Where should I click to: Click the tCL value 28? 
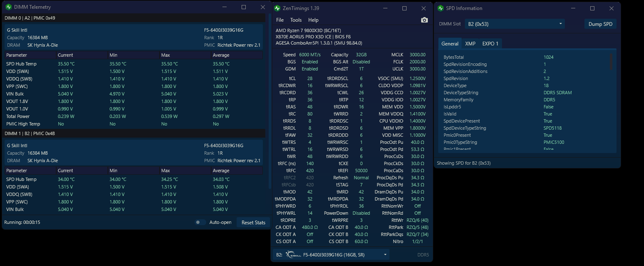(x=310, y=78)
